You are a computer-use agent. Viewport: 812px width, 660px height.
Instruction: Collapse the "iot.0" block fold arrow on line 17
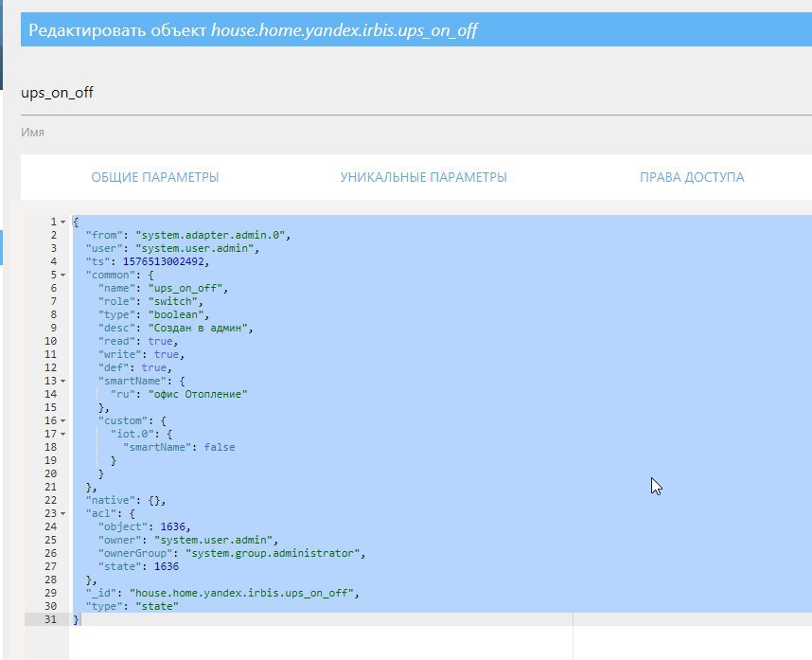click(x=63, y=434)
